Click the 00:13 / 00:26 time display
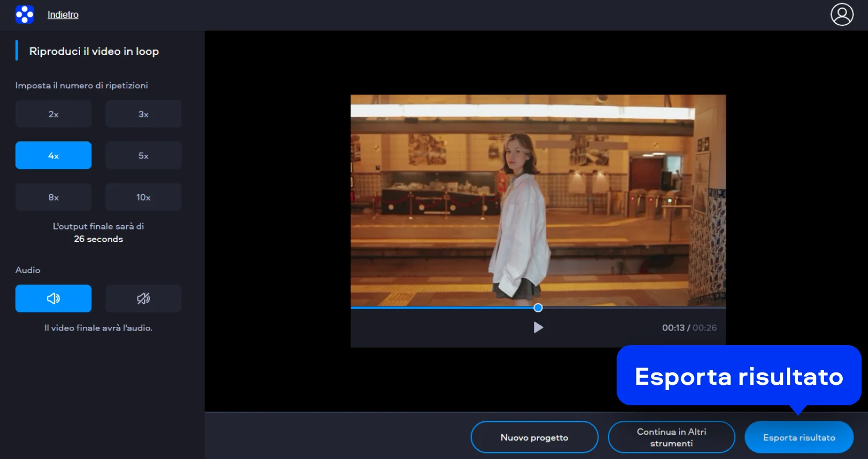 click(x=689, y=328)
